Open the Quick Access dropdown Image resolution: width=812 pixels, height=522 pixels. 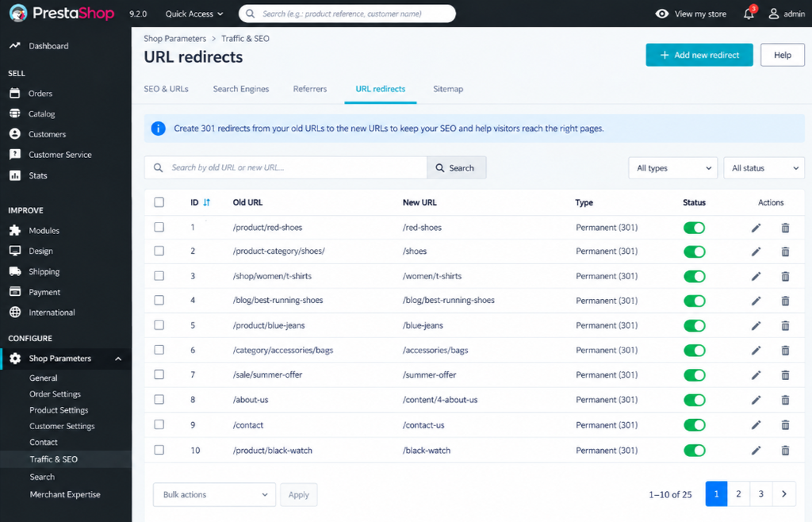194,14
